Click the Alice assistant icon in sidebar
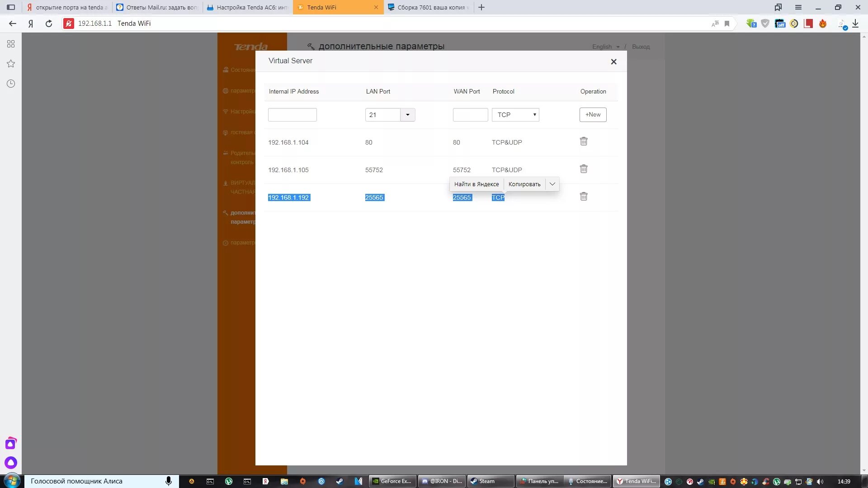 [11, 463]
